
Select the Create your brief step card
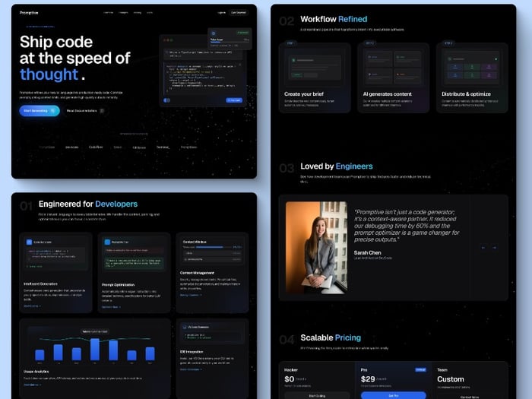[x=315, y=78]
